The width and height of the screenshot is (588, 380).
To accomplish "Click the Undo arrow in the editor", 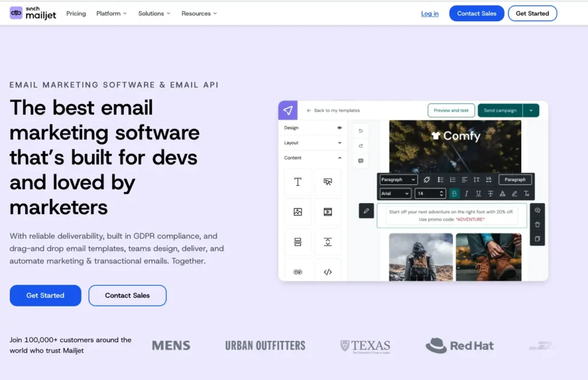I will 361,130.
